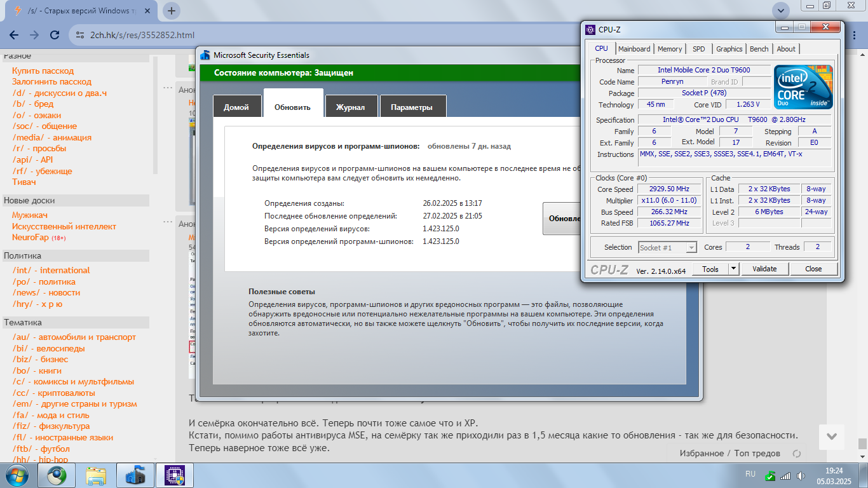Open the Bench tab in CPU-Z
This screenshot has width=868, height=488.
pyautogui.click(x=759, y=49)
